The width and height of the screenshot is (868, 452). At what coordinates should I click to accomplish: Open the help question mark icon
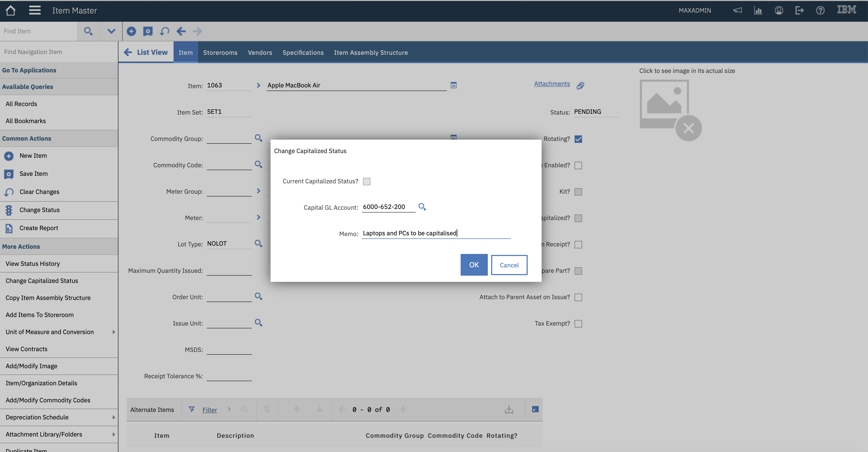pos(820,10)
